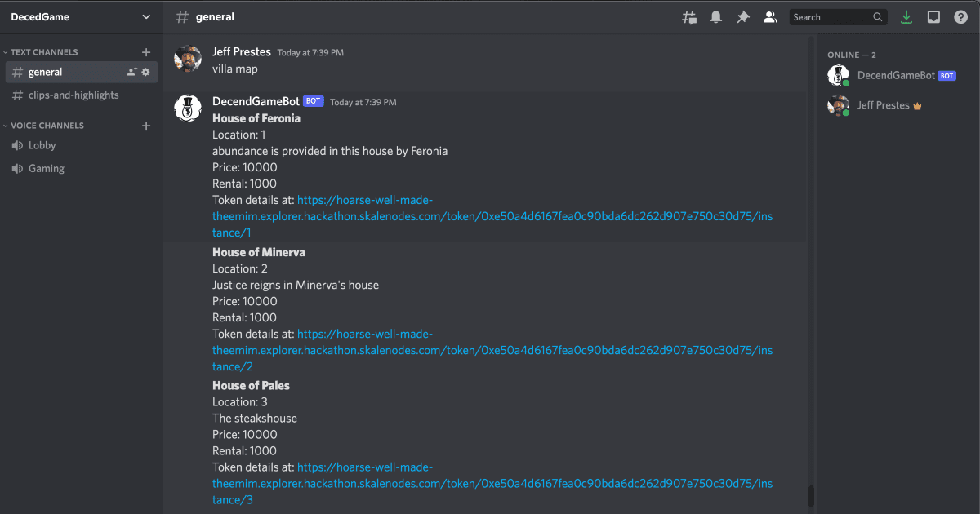Join the Gaming voice channel

pyautogui.click(x=47, y=168)
